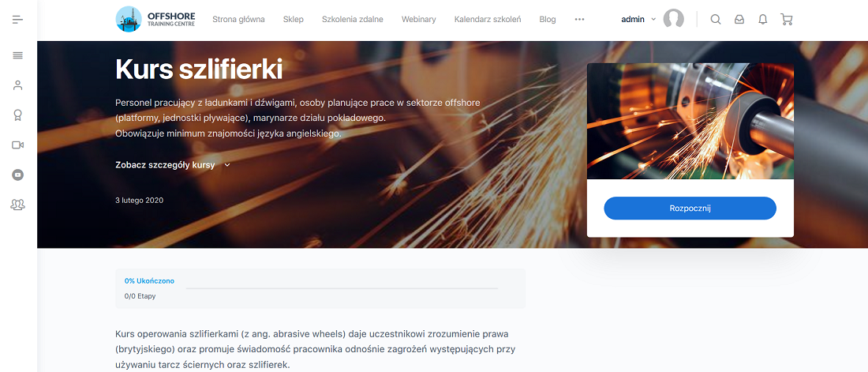Toggle the sidebar hamburger menu

click(x=17, y=20)
